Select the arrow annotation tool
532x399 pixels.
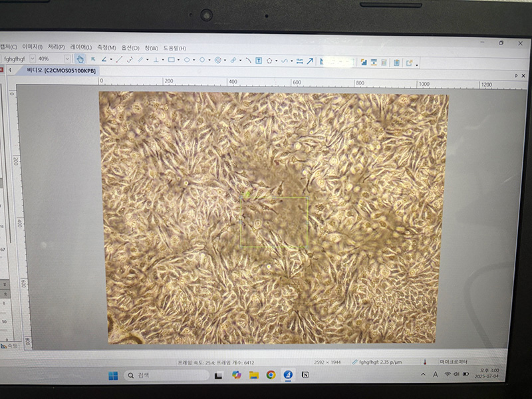(x=310, y=61)
